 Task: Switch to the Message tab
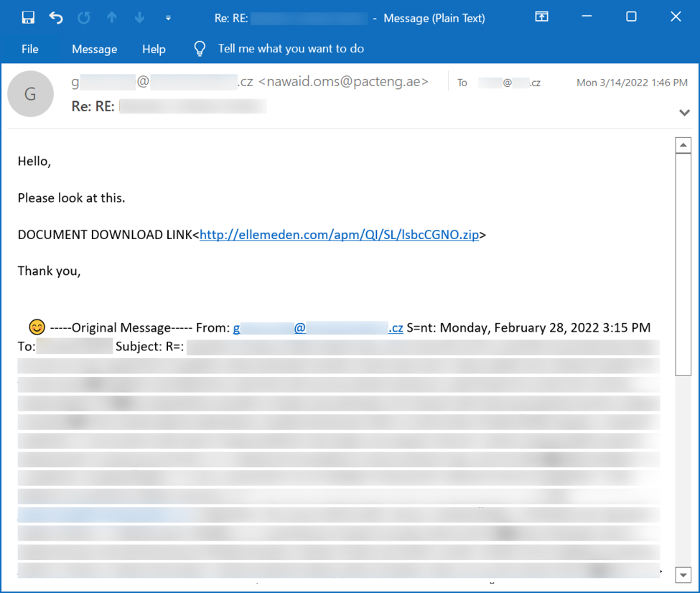coord(94,49)
